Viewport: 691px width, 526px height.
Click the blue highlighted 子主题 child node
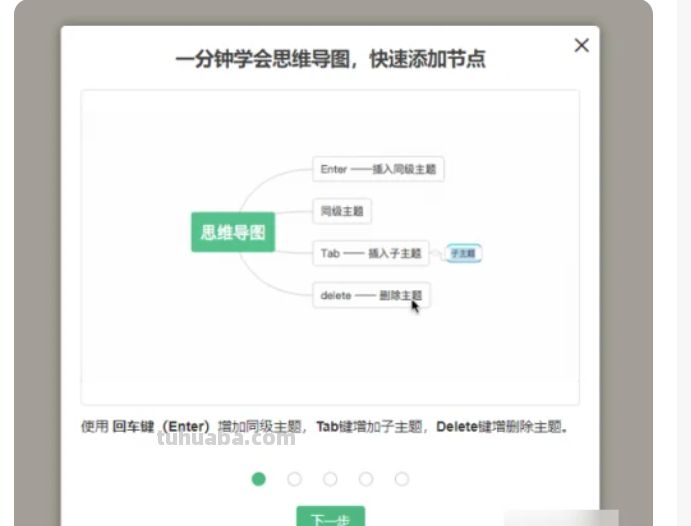coord(464,253)
